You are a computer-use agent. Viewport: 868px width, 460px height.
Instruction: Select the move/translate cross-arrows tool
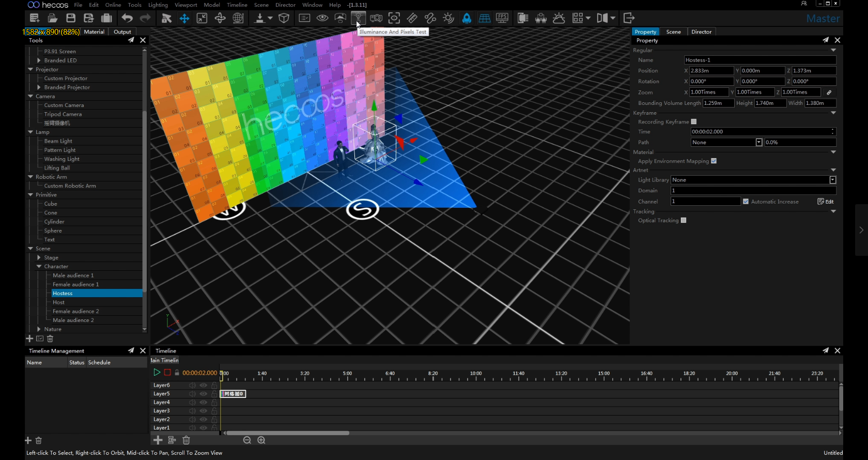point(184,18)
